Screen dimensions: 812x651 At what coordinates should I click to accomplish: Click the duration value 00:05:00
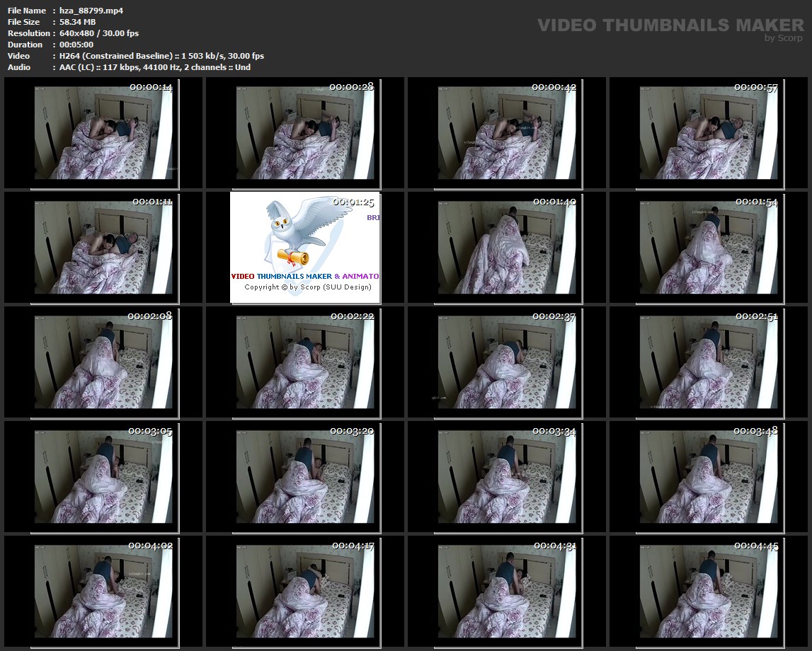[76, 45]
